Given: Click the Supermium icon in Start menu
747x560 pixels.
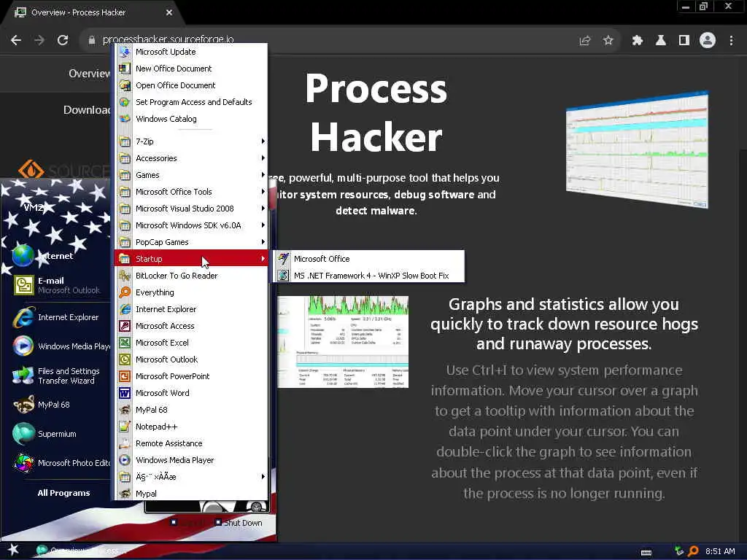Looking at the screenshot, I should (x=23, y=434).
